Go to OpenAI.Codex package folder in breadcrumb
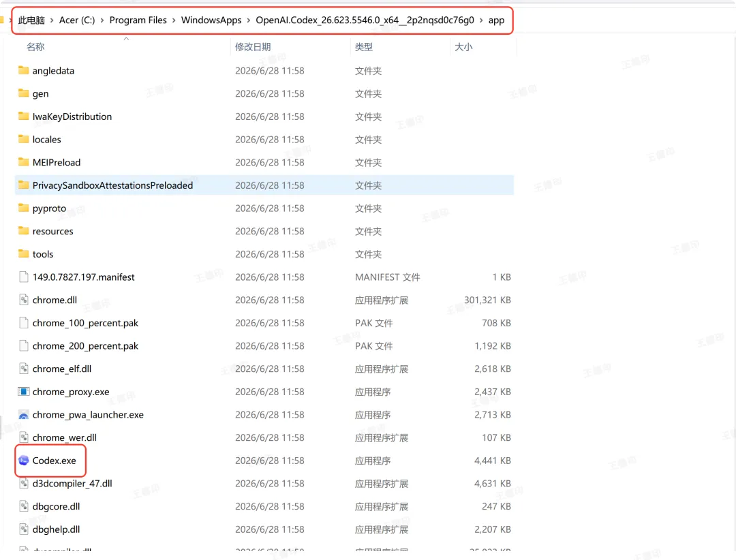 click(365, 20)
